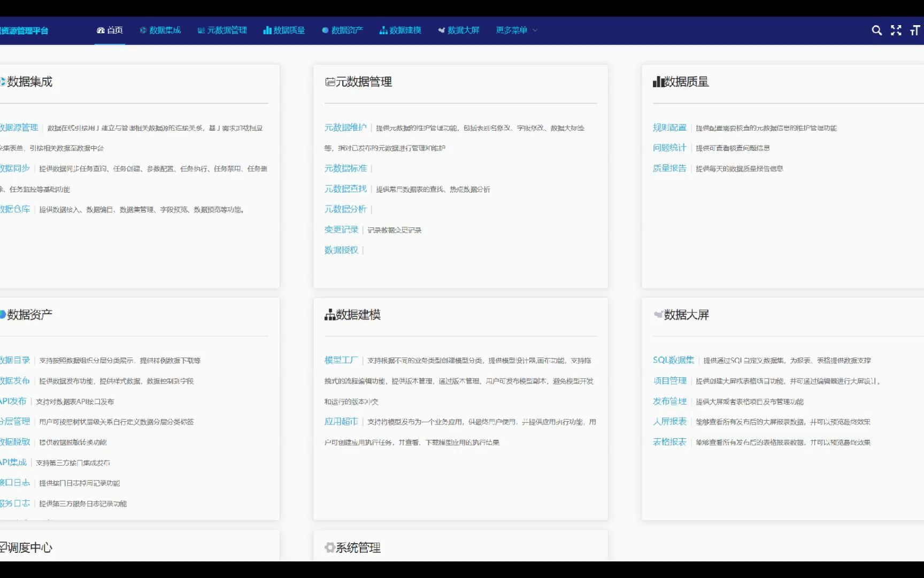This screenshot has width=924, height=578.
Task: Open the 模型工厂 link
Action: [341, 360]
